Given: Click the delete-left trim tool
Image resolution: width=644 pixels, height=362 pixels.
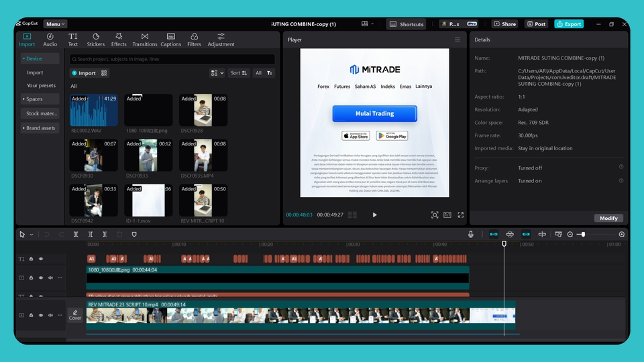Looking at the screenshot, I should click(x=91, y=235).
